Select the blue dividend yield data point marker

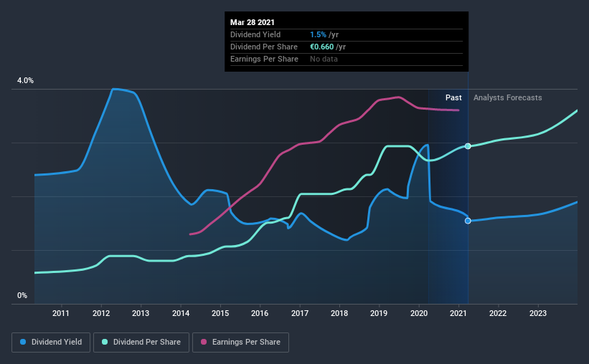(468, 221)
